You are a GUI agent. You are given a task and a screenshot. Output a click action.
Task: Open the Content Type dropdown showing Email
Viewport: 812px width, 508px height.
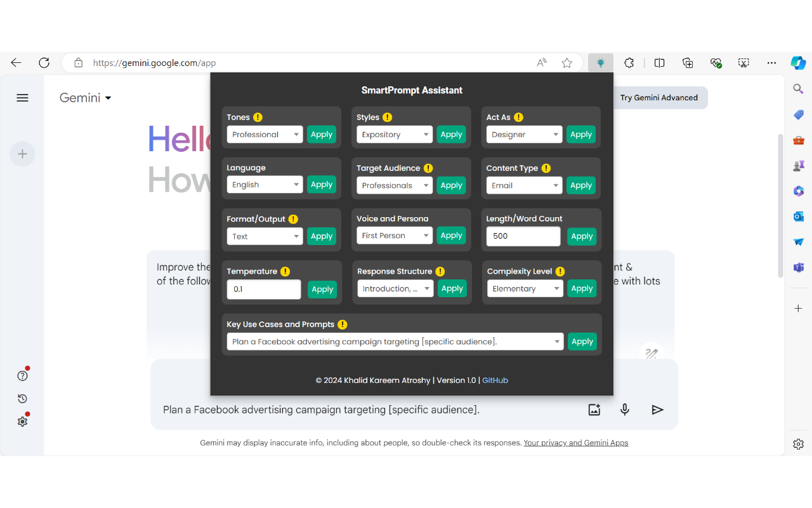525,185
